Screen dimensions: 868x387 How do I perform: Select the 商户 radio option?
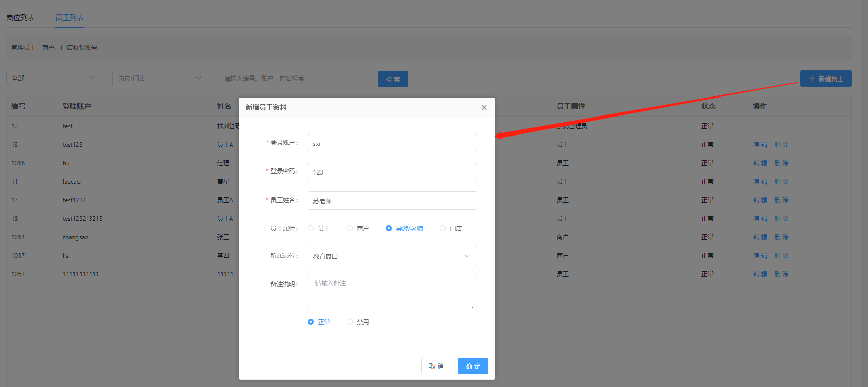coord(350,229)
